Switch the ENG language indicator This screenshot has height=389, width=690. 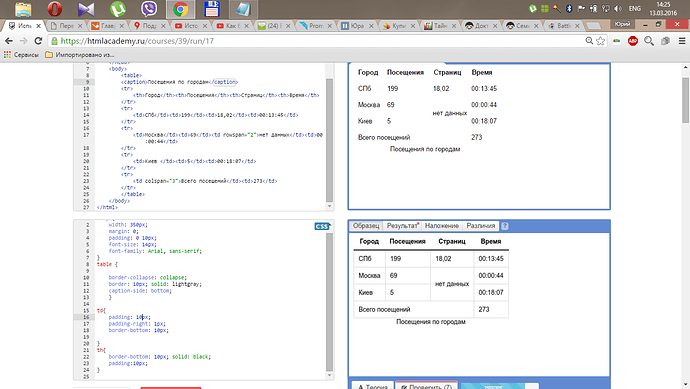(x=635, y=8)
